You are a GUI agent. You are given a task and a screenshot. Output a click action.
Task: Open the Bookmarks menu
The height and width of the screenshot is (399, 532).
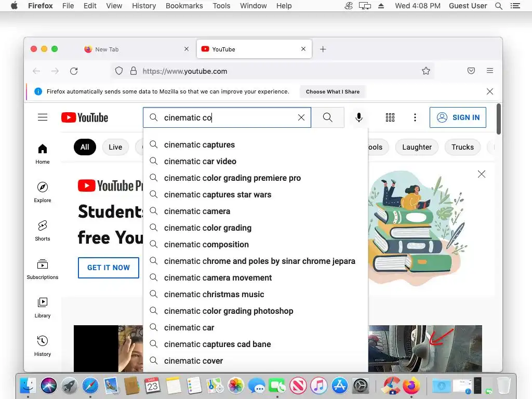184,6
